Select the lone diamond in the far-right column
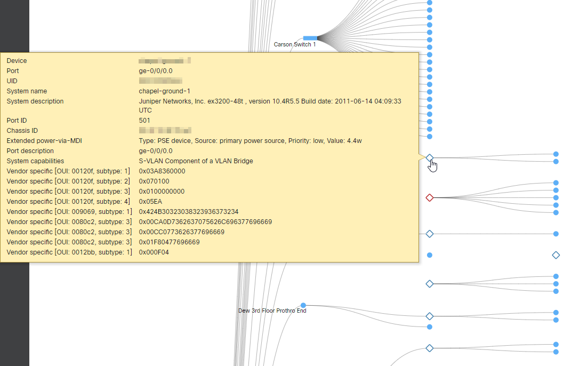This screenshot has width=588, height=366. click(556, 256)
